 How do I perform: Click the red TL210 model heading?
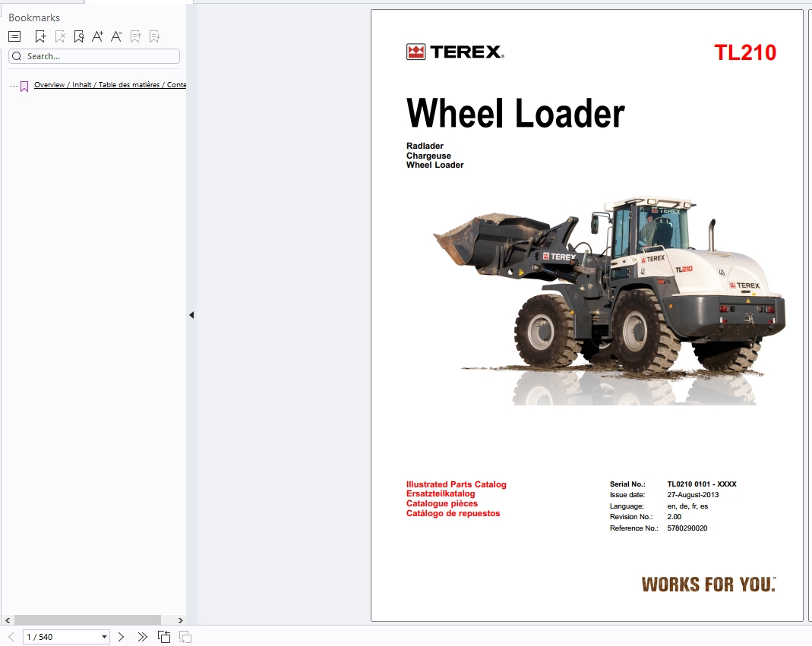[744, 52]
